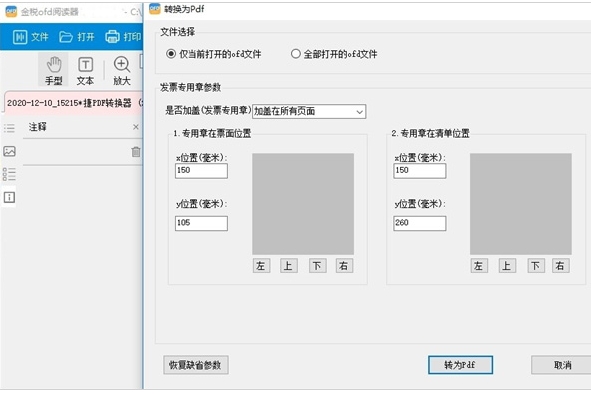This screenshot has width=591, height=394.
Task: Click 下 button under 票面位置 preview
Action: point(317,266)
